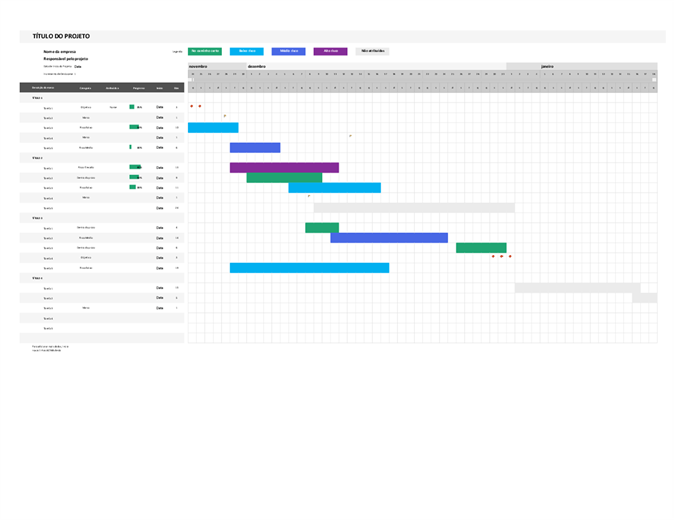Click the 'Categoria' column header

[85, 88]
